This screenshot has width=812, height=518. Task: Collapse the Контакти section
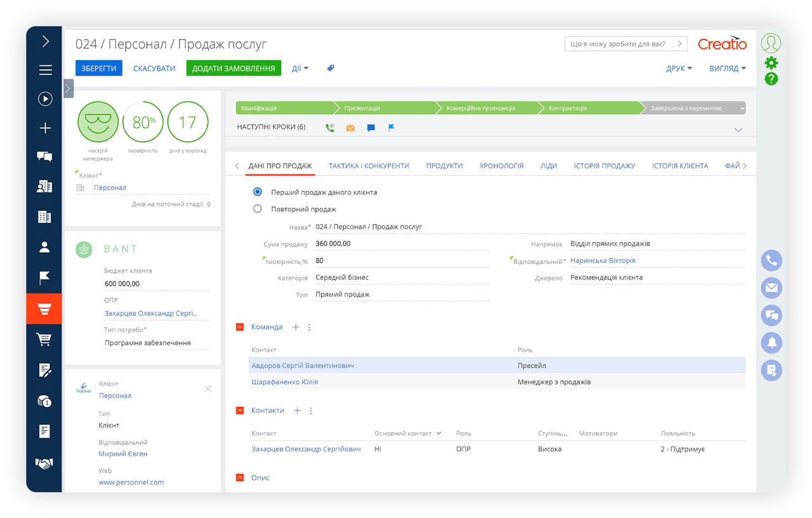(240, 411)
